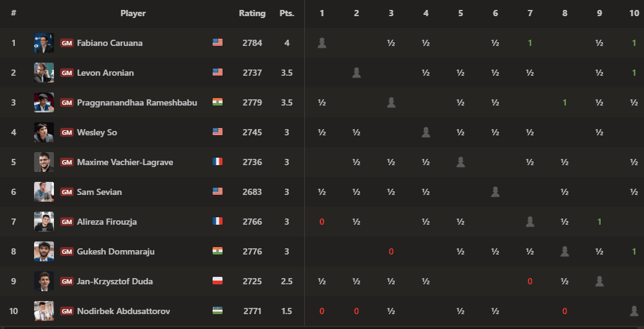Click the Poland flag beside Jan-Krzysztof Duda

point(217,281)
